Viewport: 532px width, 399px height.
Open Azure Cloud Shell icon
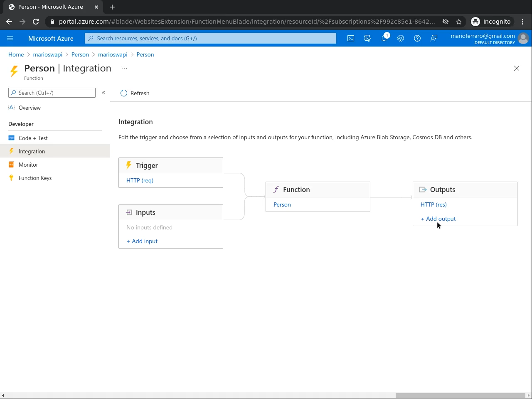pos(351,38)
